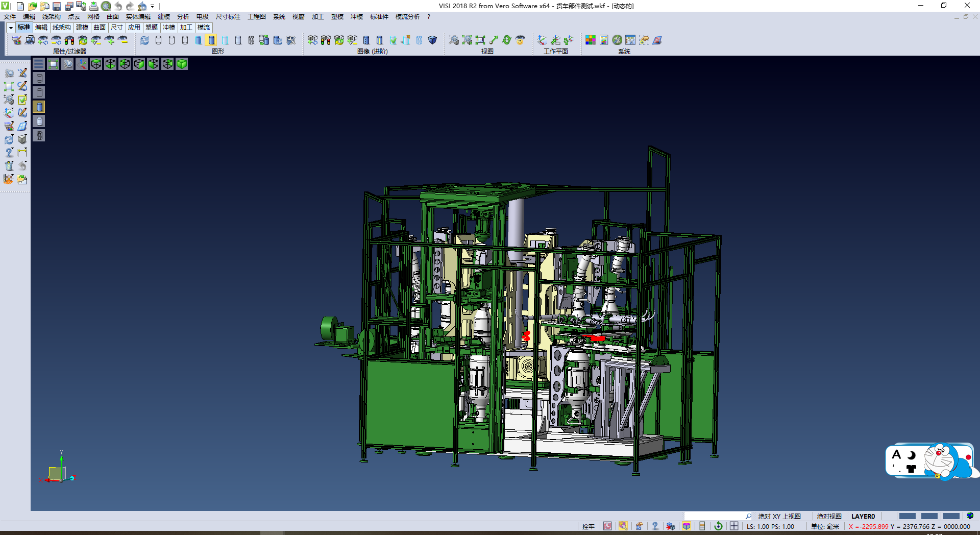Image resolution: width=980 pixels, height=535 pixels.
Task: Click the LAYER0 label in status bar
Action: [863, 516]
